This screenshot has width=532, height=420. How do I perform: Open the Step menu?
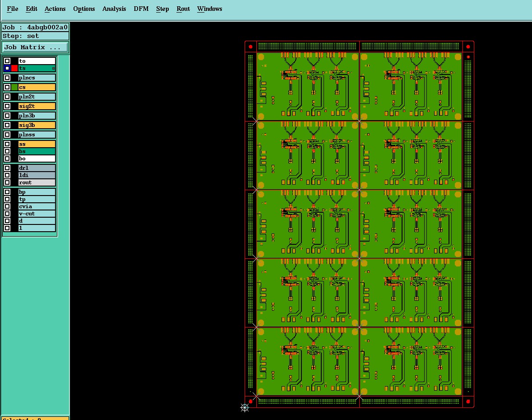pyautogui.click(x=162, y=9)
